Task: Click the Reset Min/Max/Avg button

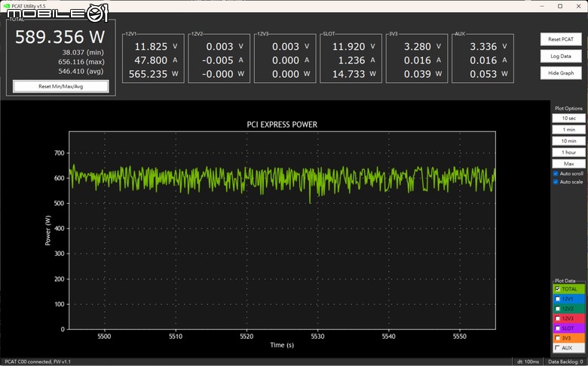Action: pyautogui.click(x=61, y=86)
